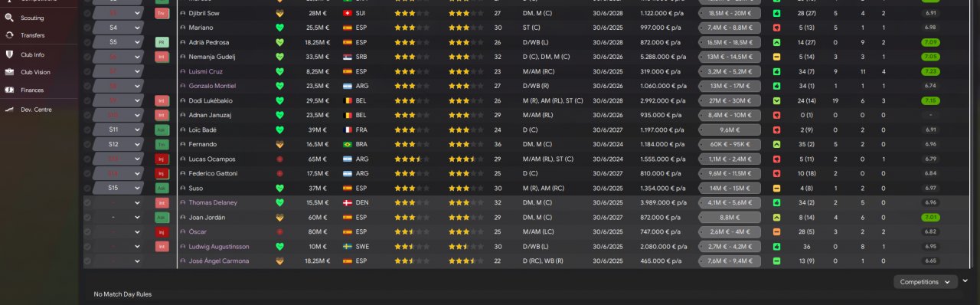Click the Trv status badge for Fernando
Viewport: 980px width, 305px height.
pos(162,144)
